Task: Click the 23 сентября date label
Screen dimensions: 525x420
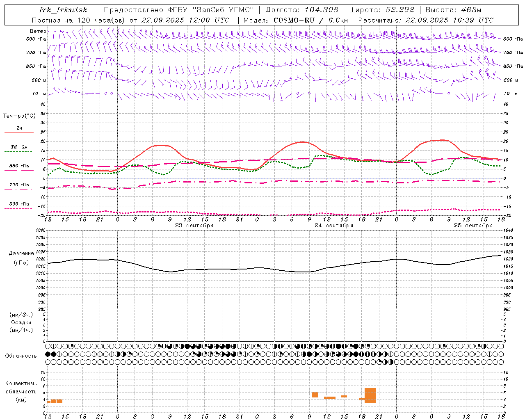Action: [194, 226]
